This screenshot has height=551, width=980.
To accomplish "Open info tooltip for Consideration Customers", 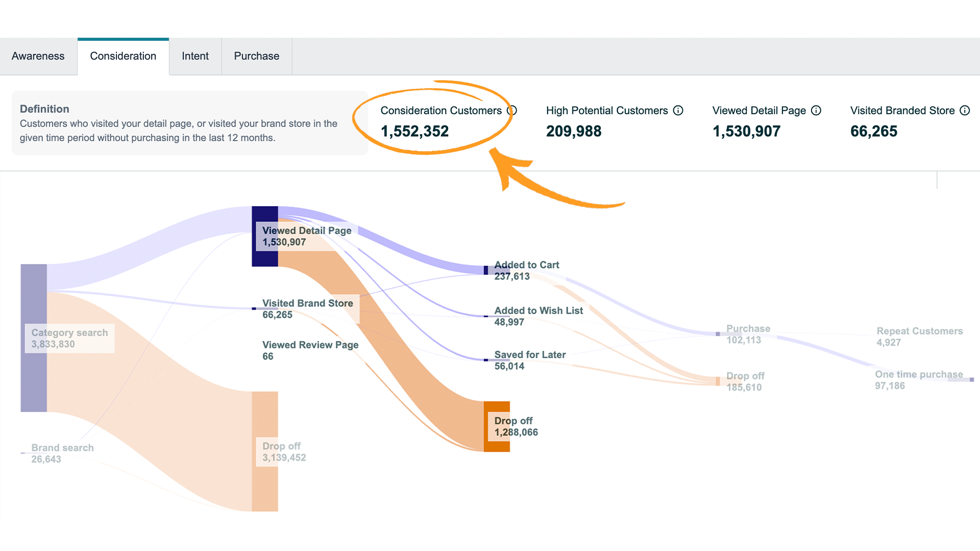I will [512, 110].
